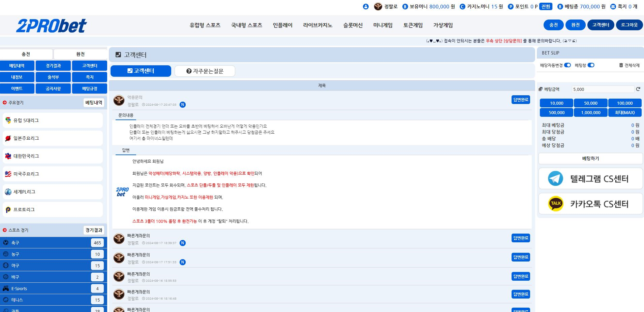Expand the 18:39:37 빠른계좌문의 inquiry
Image resolution: width=644 pixels, height=312 pixels.
pyautogui.click(x=139, y=236)
